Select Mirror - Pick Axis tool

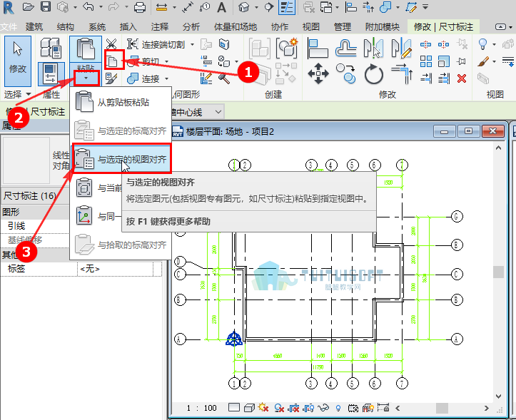point(374,48)
